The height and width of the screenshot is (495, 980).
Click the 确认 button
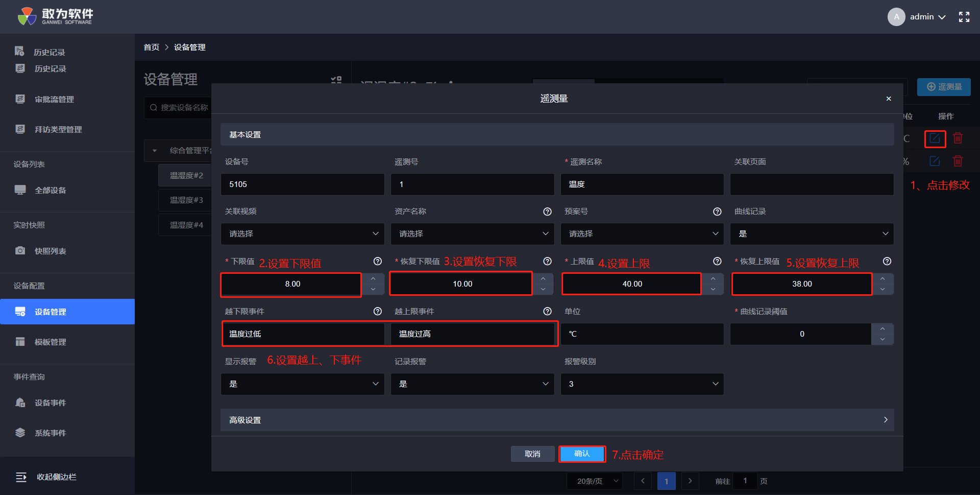(582, 454)
